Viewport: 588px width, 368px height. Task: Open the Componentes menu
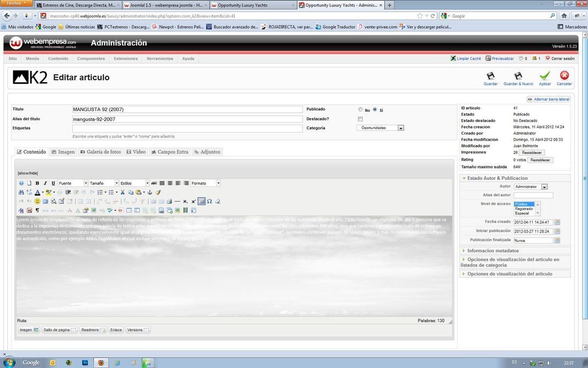[x=91, y=58]
